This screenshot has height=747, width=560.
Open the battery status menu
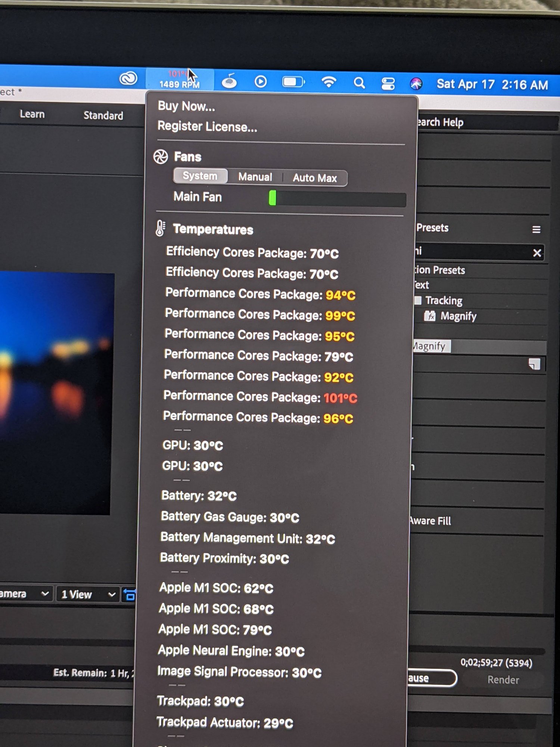294,82
